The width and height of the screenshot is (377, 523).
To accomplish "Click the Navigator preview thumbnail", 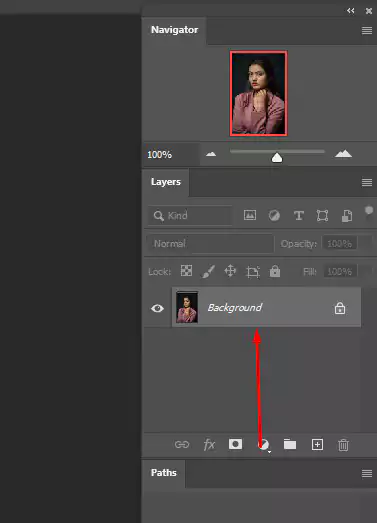I will pos(259,93).
